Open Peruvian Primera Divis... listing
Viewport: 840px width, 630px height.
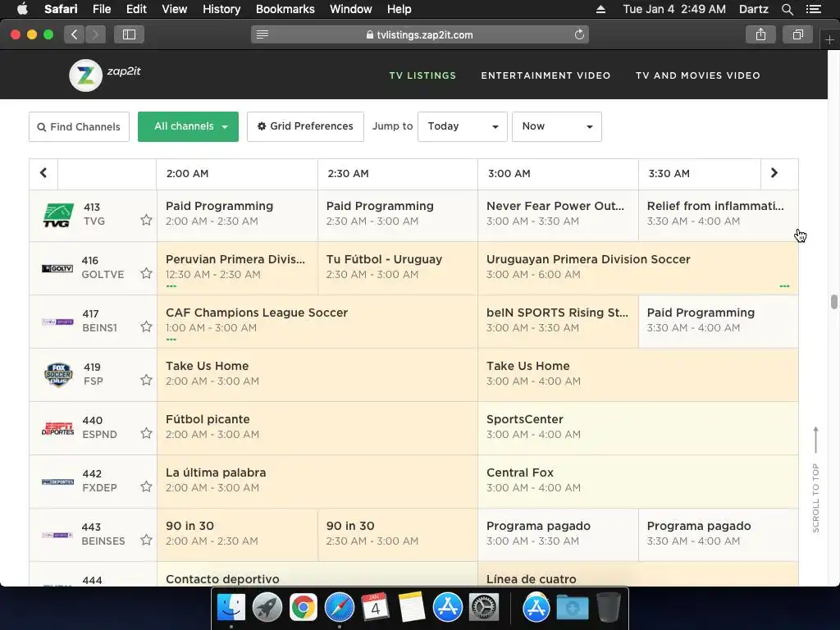pos(237,268)
